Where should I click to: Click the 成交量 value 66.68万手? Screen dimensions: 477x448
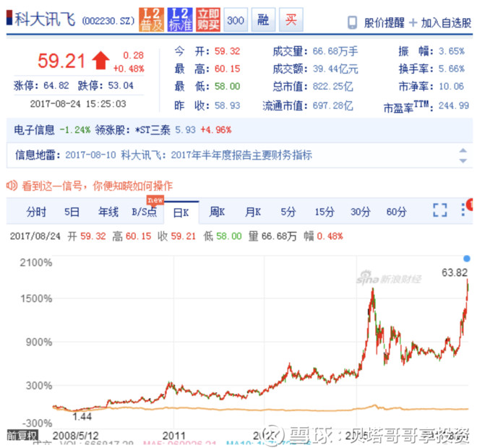(335, 51)
